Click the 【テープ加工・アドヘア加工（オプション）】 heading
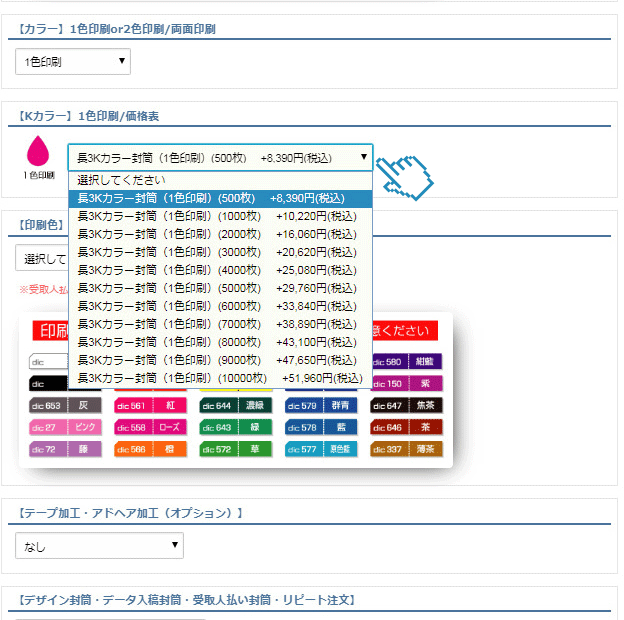Viewport: 624px width, 620px height. point(130,513)
